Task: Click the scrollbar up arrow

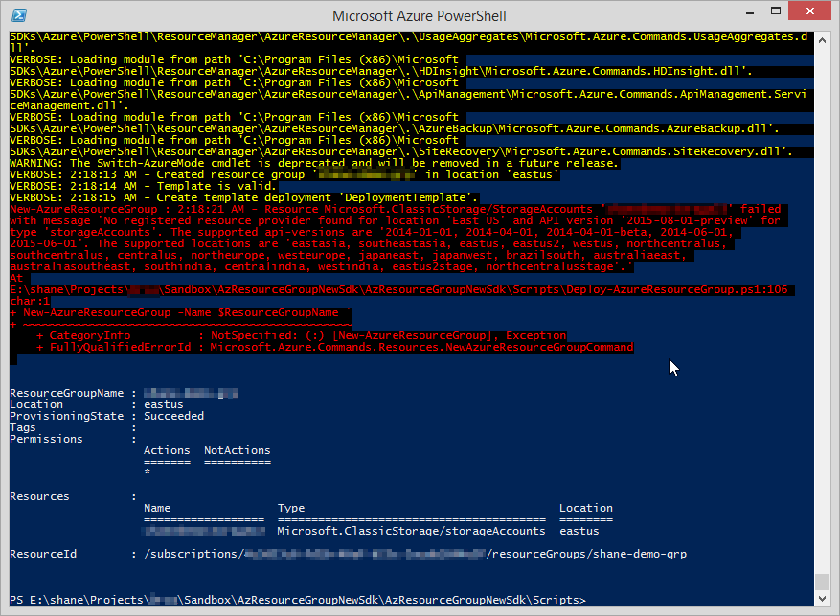Action: tap(822, 40)
